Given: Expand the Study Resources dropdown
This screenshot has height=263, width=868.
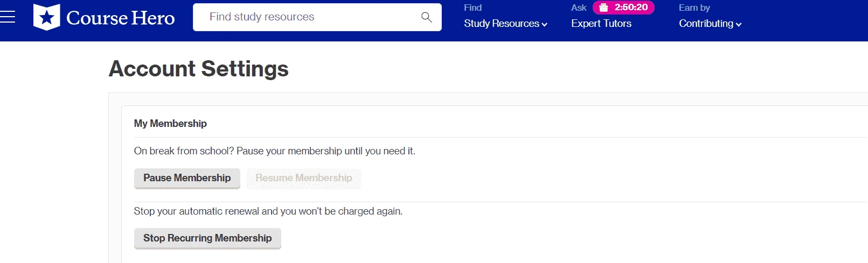Looking at the screenshot, I should point(505,24).
